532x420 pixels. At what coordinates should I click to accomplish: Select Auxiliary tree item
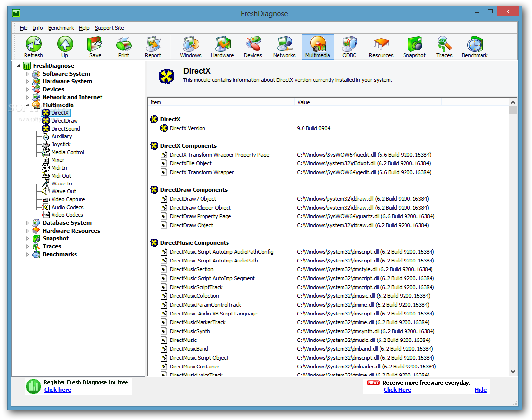point(62,136)
